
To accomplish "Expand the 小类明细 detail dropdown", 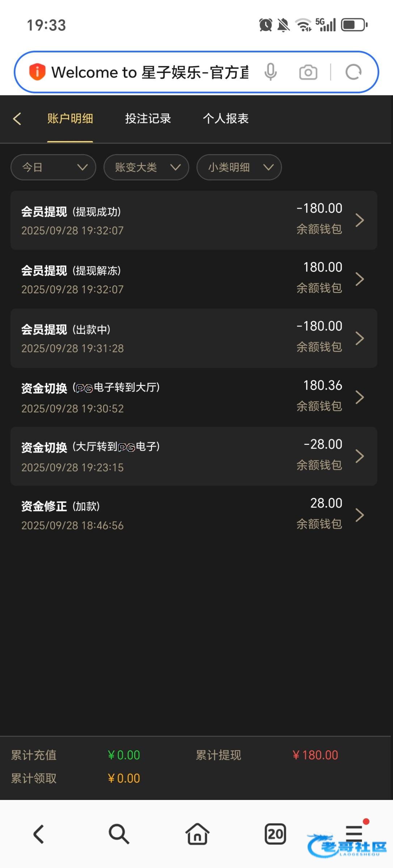I will (239, 167).
